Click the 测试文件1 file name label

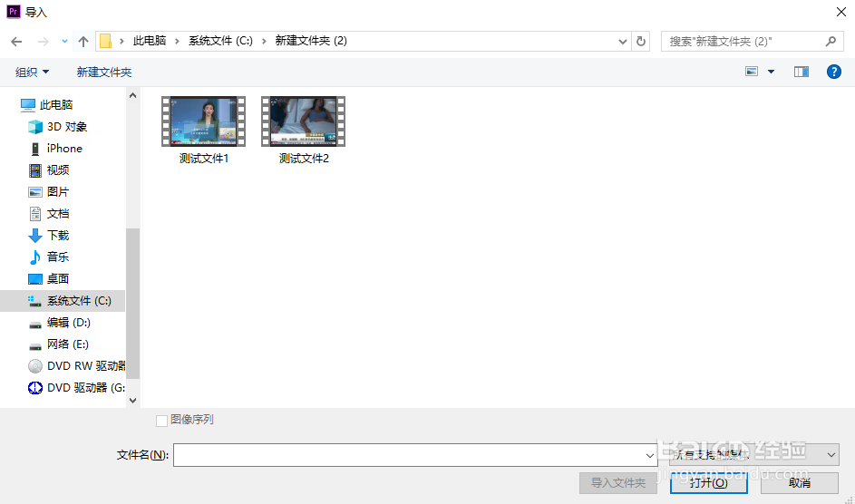coord(204,159)
